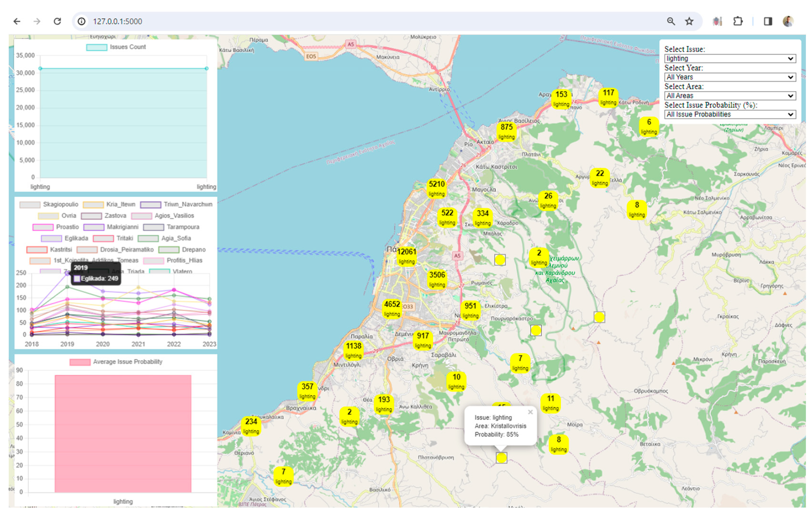This screenshot has height=514, width=812.
Task: Click the bug extension icon
Action: 717,22
